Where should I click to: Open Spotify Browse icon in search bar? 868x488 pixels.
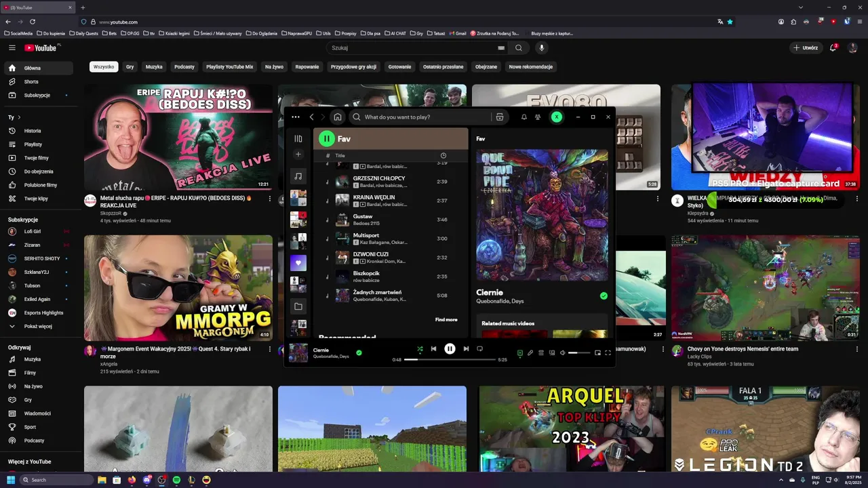point(500,117)
